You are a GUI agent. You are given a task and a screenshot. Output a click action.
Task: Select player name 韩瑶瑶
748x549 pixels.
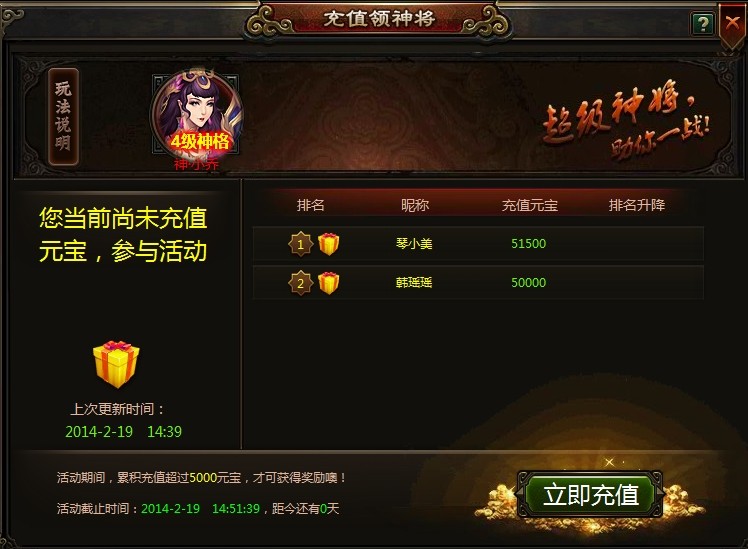click(x=414, y=283)
